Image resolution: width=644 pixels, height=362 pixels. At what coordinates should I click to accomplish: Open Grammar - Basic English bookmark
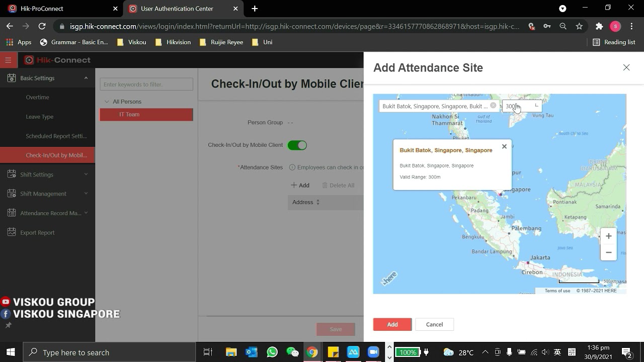coord(74,42)
